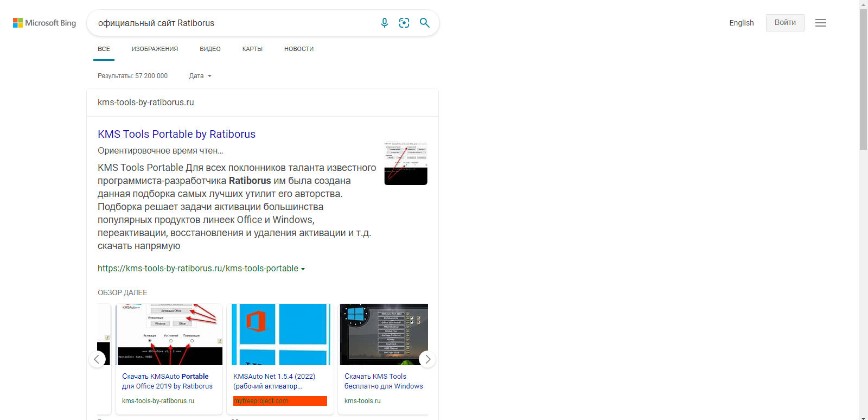Click the Войти sign-in button
The width and height of the screenshot is (868, 420).
click(785, 23)
